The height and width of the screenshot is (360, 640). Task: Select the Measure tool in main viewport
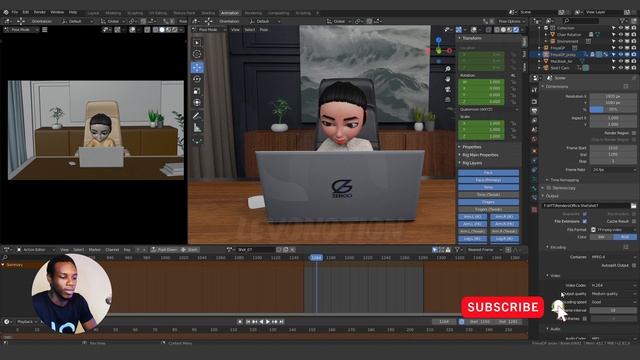pyautogui.click(x=197, y=128)
